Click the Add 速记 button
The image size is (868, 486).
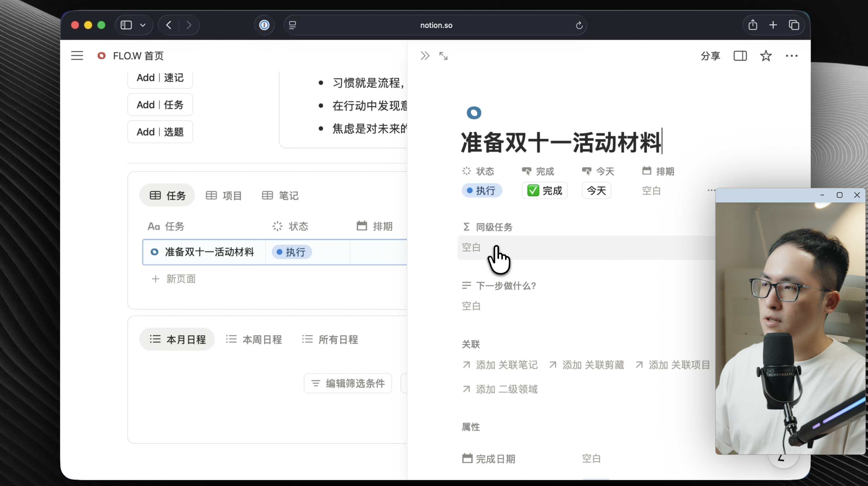(x=160, y=78)
